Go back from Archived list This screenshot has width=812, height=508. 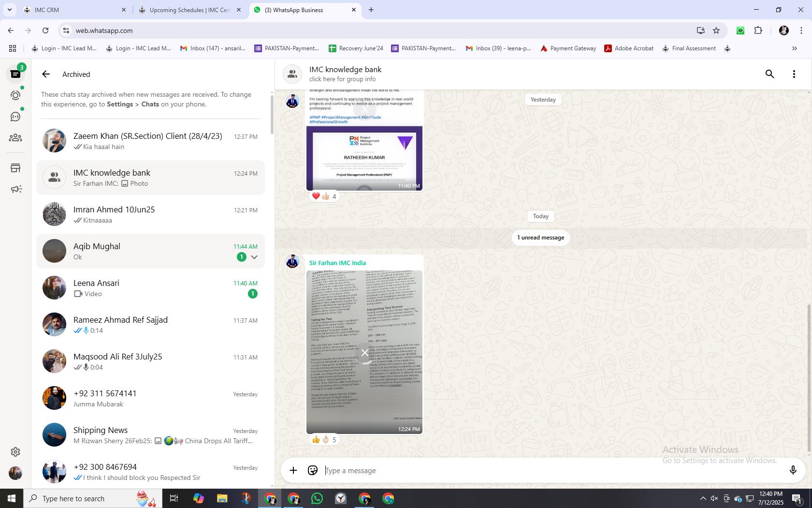(x=46, y=74)
